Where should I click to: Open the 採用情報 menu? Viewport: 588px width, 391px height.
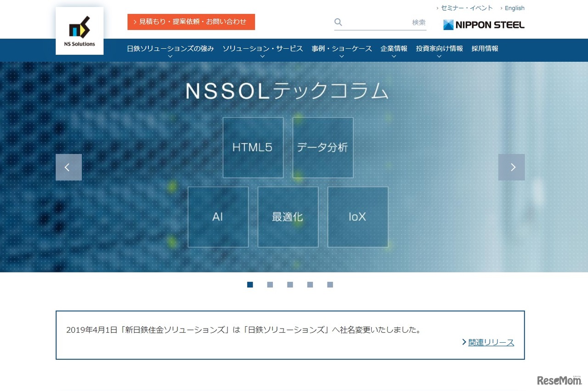[485, 48]
